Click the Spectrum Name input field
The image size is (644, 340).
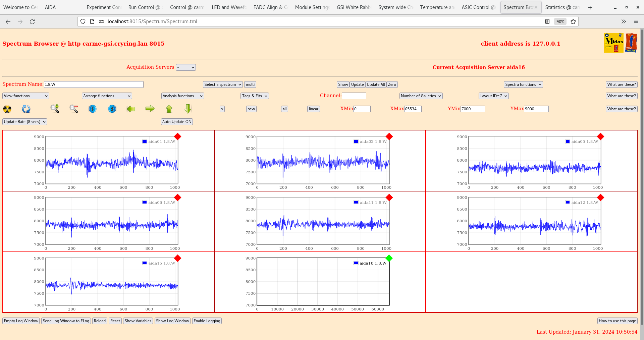point(94,84)
